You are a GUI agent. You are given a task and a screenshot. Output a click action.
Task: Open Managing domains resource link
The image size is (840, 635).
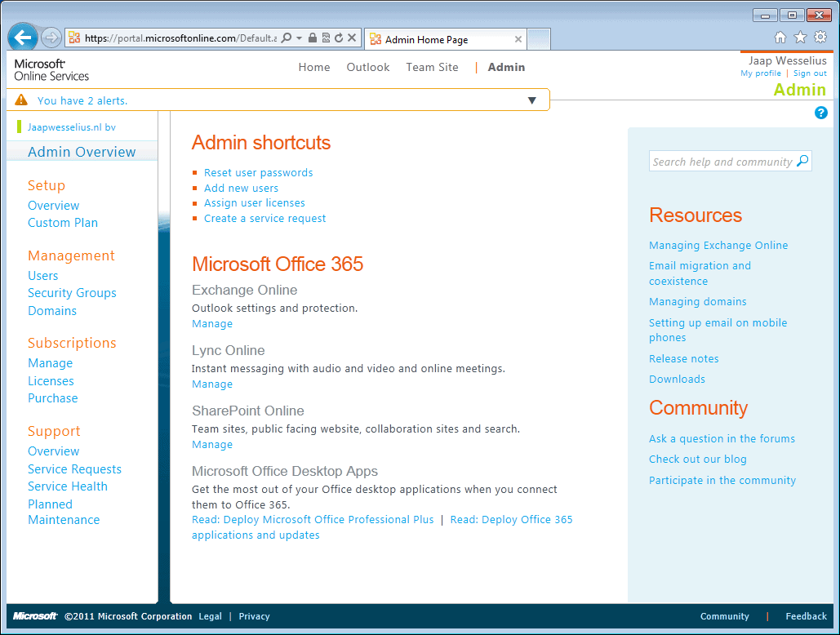pyautogui.click(x=697, y=302)
